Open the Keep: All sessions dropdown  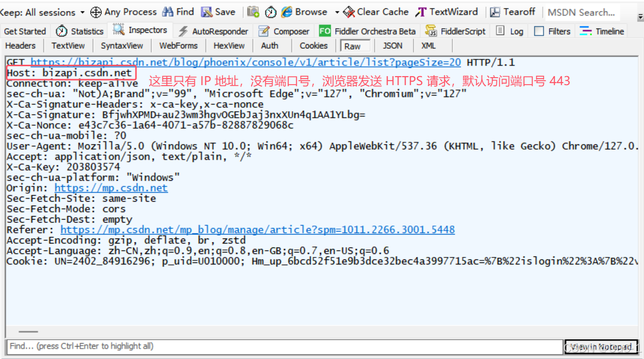(43, 12)
